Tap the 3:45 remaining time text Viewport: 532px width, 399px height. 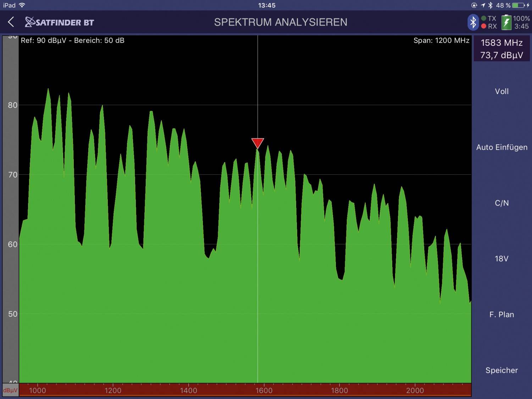521,26
